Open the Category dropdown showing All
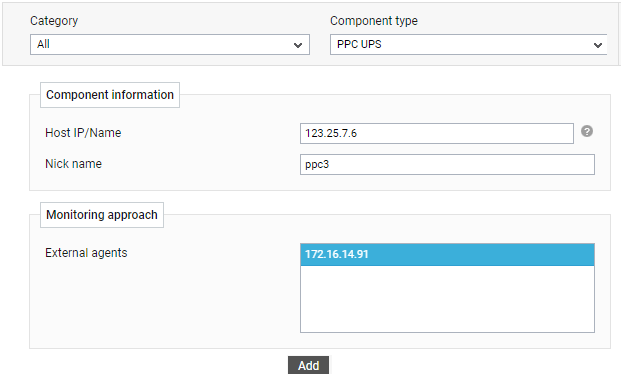The width and height of the screenshot is (621, 379). (170, 44)
